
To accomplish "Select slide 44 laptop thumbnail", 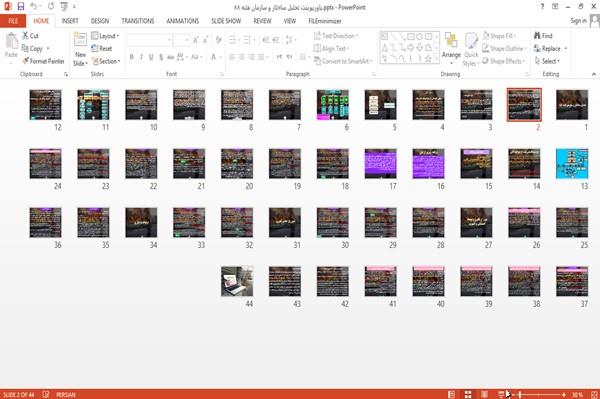I will [x=237, y=282].
